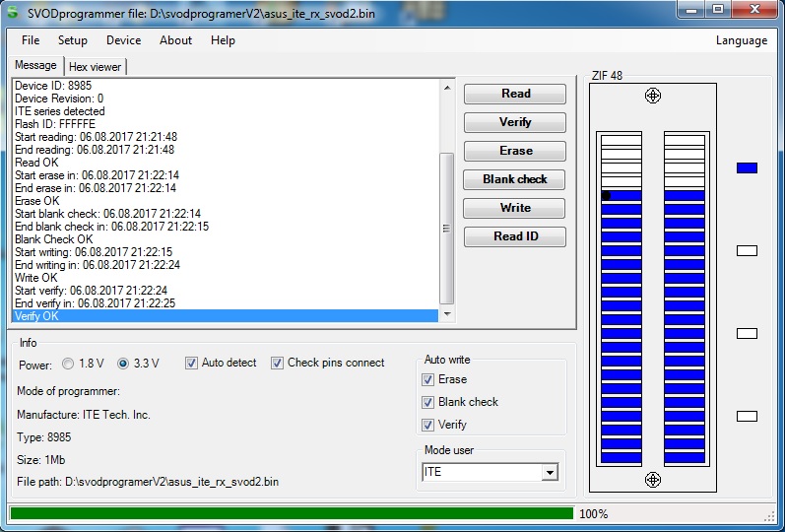The image size is (785, 532).
Task: Open the Setup menu
Action: (72, 40)
